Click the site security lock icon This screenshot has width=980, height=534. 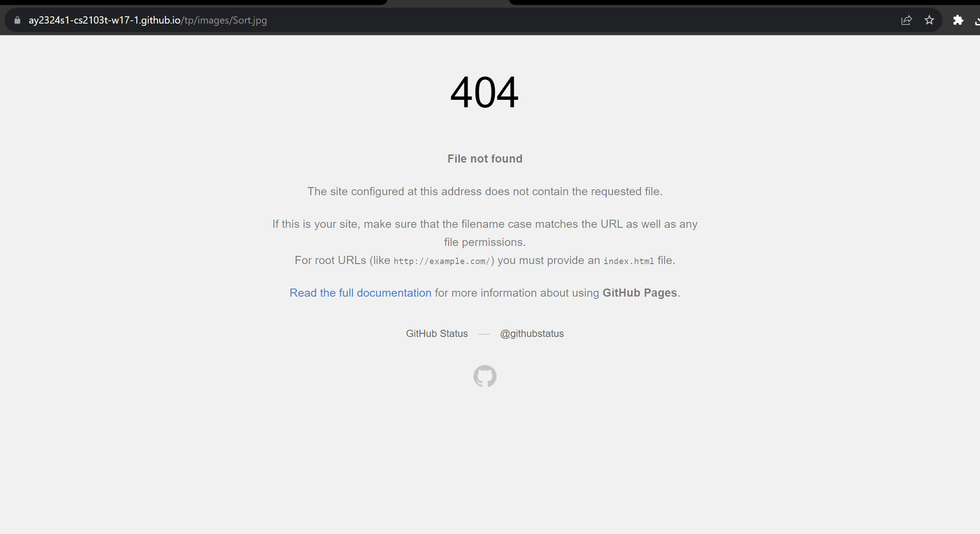tap(17, 20)
